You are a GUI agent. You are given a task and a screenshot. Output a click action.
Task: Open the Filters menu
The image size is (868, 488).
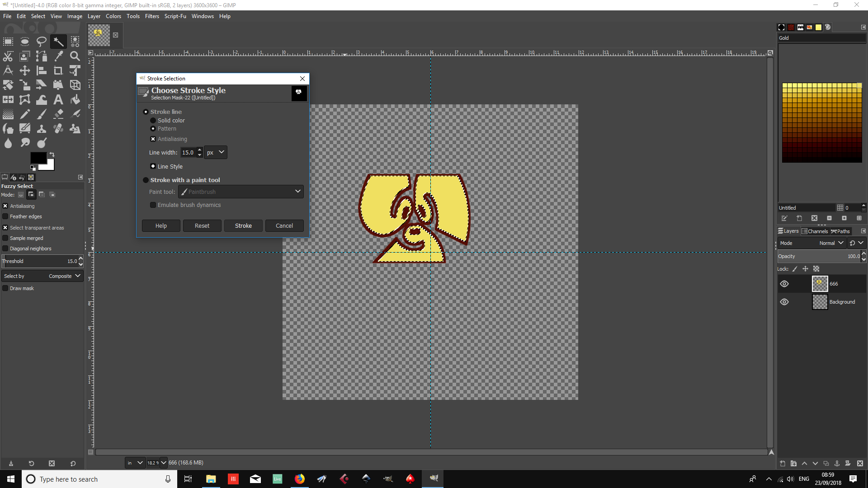pyautogui.click(x=152, y=16)
